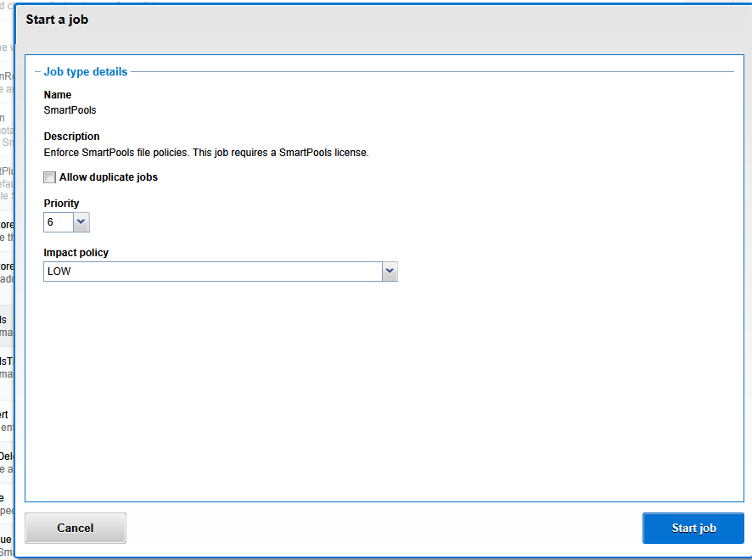Click the gray footer area between buttons

(382, 528)
